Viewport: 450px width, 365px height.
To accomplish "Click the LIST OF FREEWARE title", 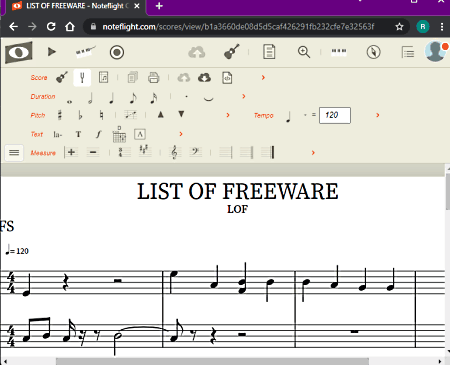I will point(238,191).
